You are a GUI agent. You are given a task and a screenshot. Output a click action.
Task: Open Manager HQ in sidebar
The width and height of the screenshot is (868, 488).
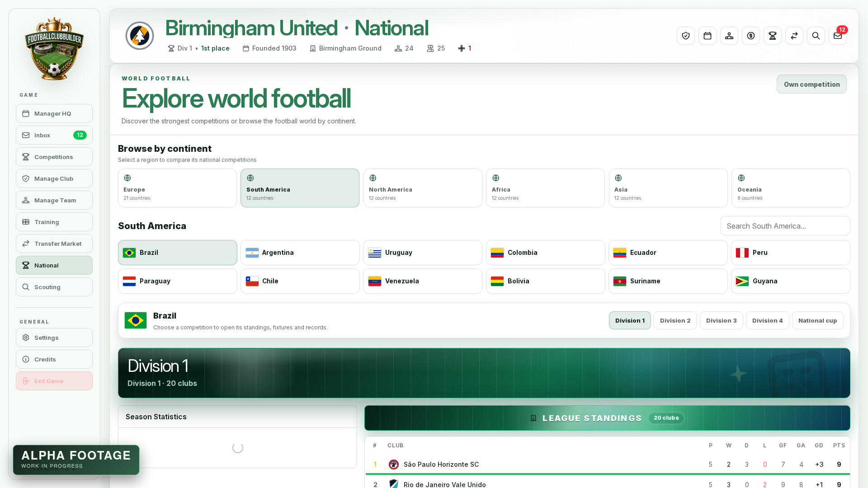point(54,113)
